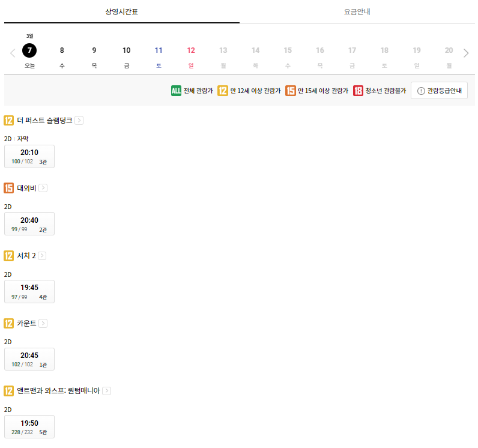Viewport: 478px width, 448px height.
Task: Expand 더 퍼스트 슬램덩크 details chevron
Action: [x=79, y=120]
